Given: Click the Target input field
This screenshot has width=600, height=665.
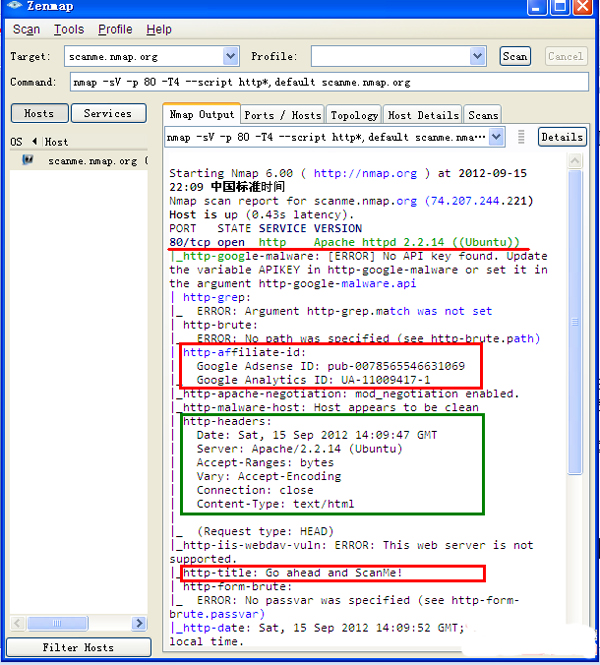Looking at the screenshot, I should (144, 56).
